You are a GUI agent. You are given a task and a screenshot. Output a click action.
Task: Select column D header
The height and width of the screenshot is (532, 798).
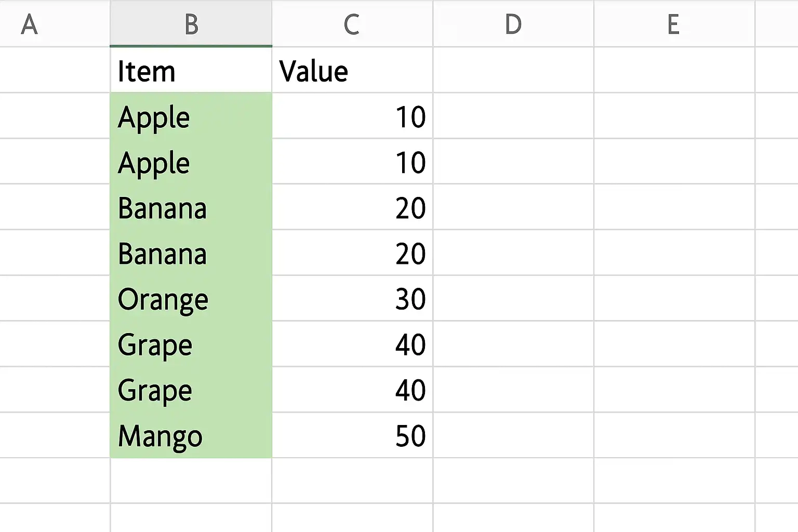point(513,23)
